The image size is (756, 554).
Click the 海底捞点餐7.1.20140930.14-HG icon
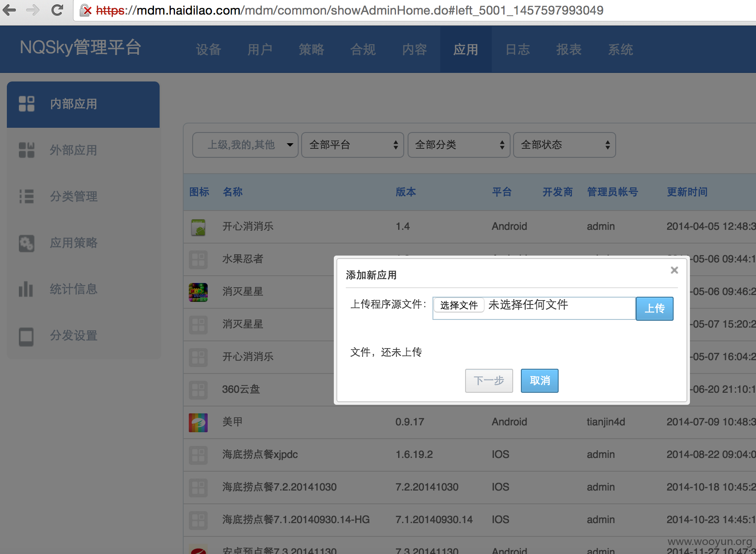pos(198,521)
